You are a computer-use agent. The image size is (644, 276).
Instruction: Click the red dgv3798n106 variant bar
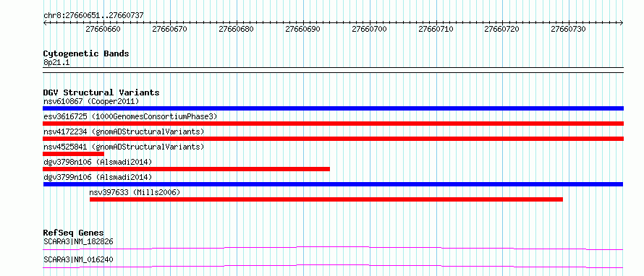186,169
